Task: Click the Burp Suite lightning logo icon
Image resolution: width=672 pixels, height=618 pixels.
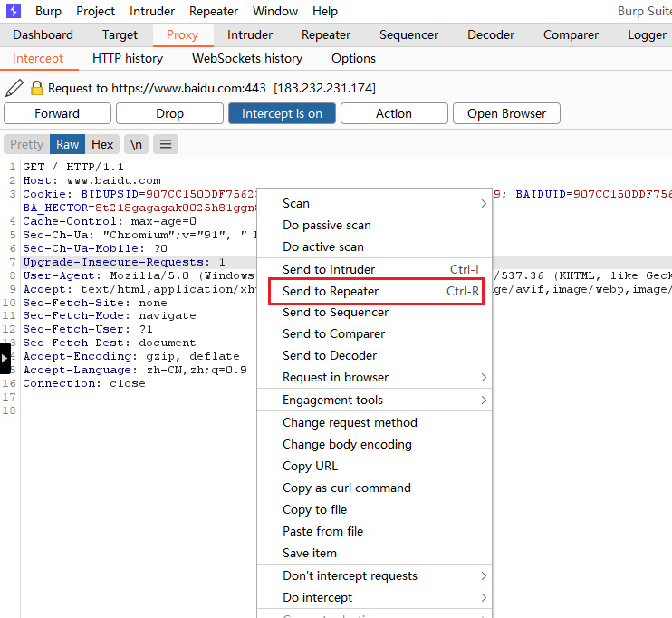Action: pos(14,11)
